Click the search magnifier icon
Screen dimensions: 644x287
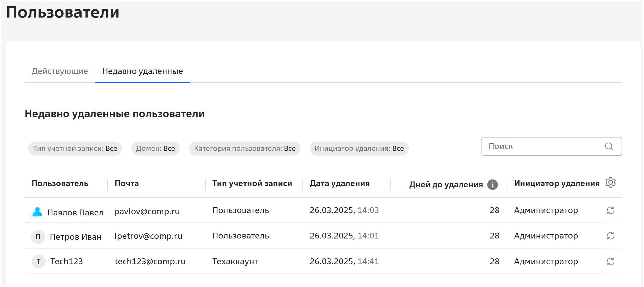point(609,146)
